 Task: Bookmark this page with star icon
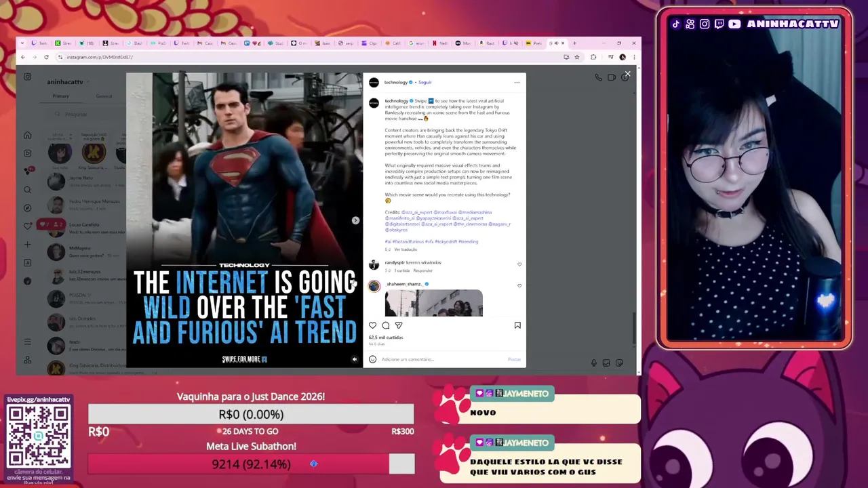click(x=577, y=57)
